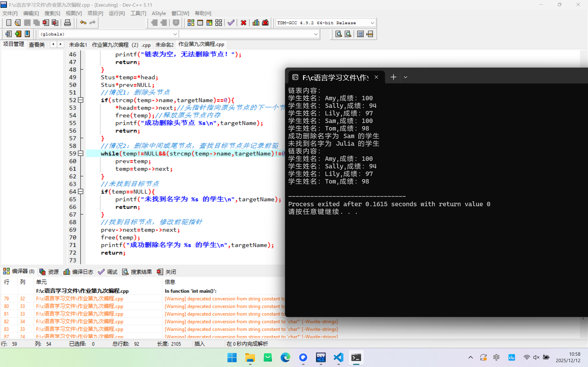Open the console tab dropdown chevron
Image resolution: width=588 pixels, height=367 pixels.
pos(405,77)
